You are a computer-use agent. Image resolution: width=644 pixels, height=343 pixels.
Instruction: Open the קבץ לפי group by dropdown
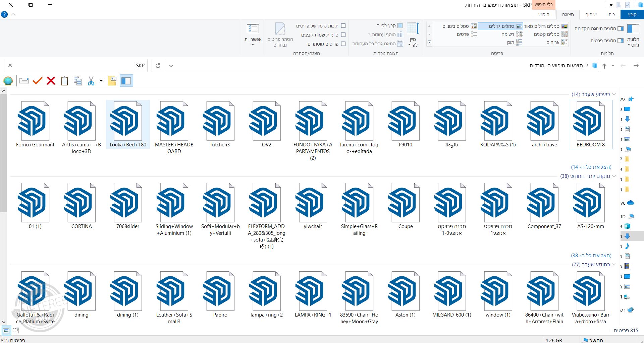390,25
